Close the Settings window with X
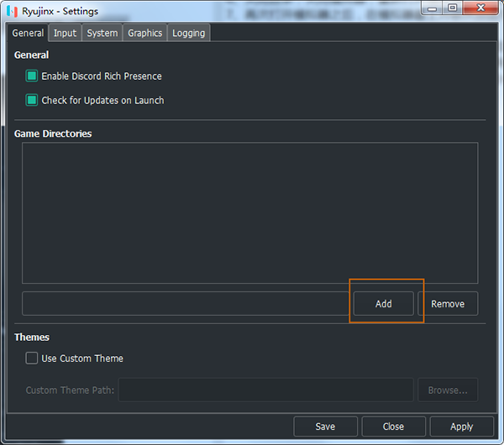The width and height of the screenshot is (504, 445). 480,8
